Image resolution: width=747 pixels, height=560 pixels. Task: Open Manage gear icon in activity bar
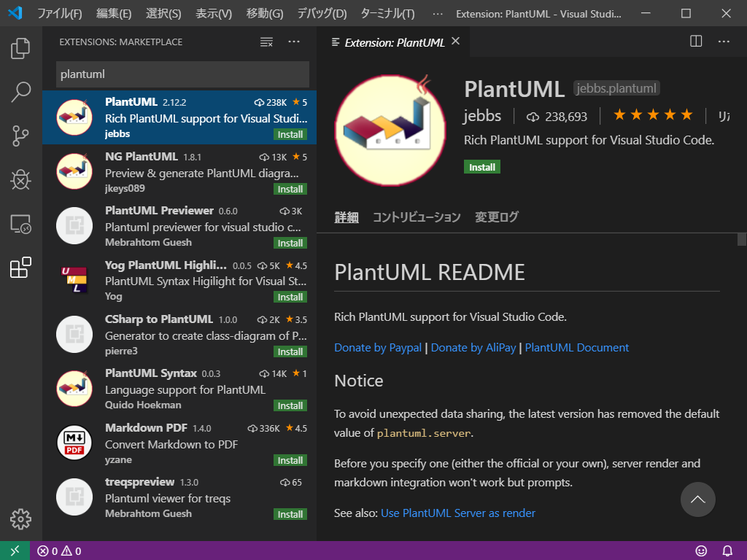[x=20, y=518]
